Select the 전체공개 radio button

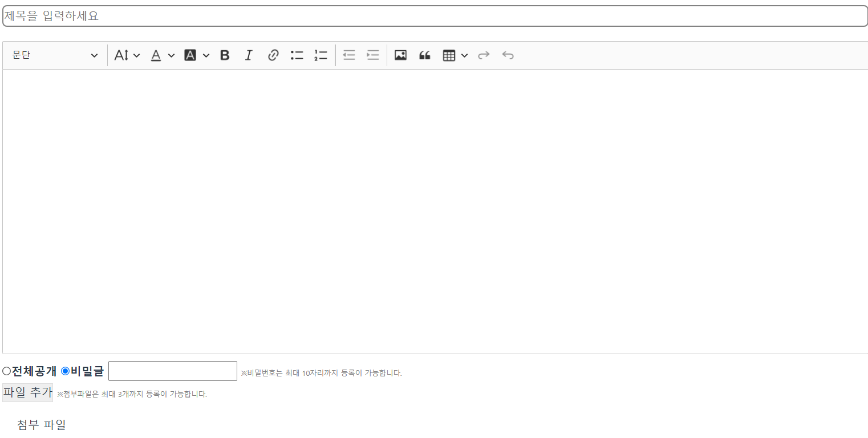click(6, 371)
